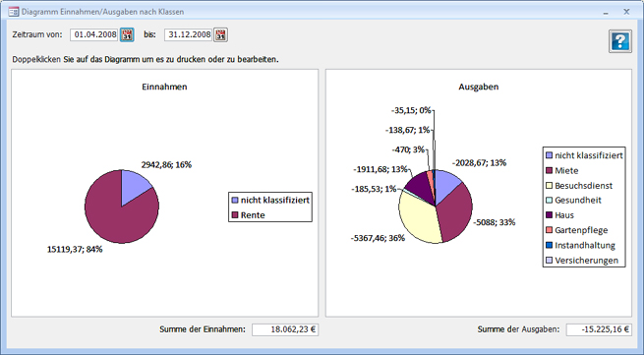644x355 pixels.
Task: Click the Einnahmen chart title
Action: (164, 87)
